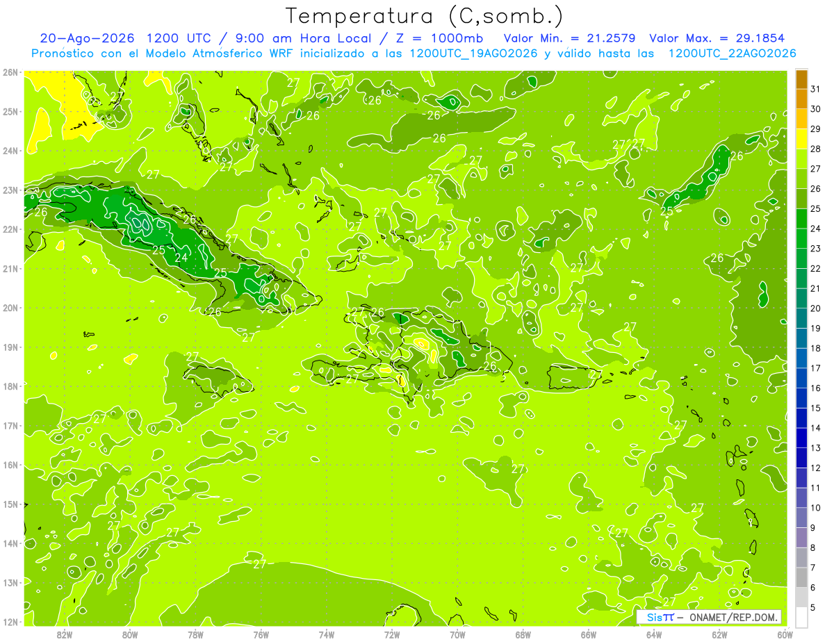Click the latitude axis label "24N"
Viewport: 834px width, 644px height.
(10, 151)
